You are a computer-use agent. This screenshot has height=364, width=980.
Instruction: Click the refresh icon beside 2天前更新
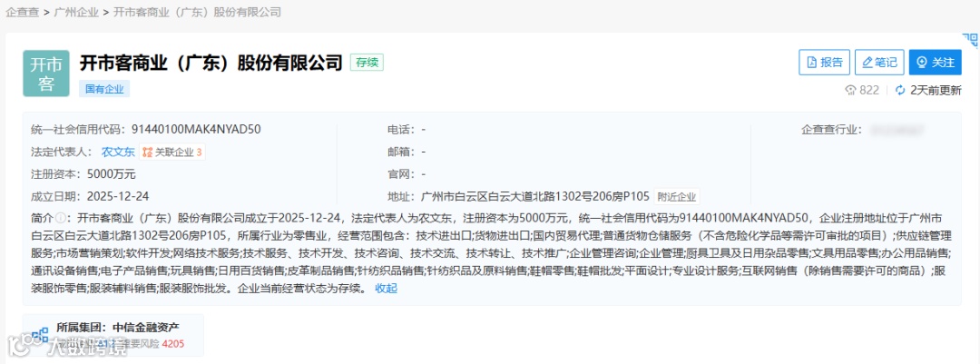[x=901, y=90]
